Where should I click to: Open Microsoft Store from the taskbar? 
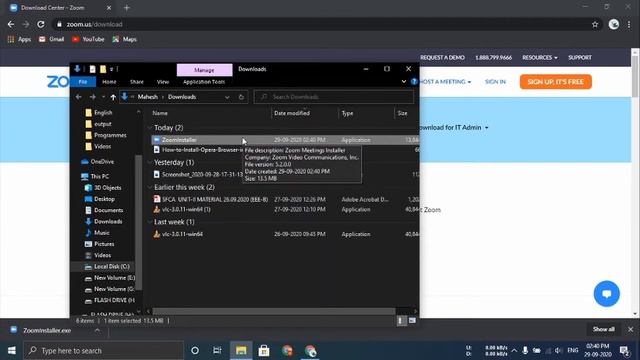(264, 351)
